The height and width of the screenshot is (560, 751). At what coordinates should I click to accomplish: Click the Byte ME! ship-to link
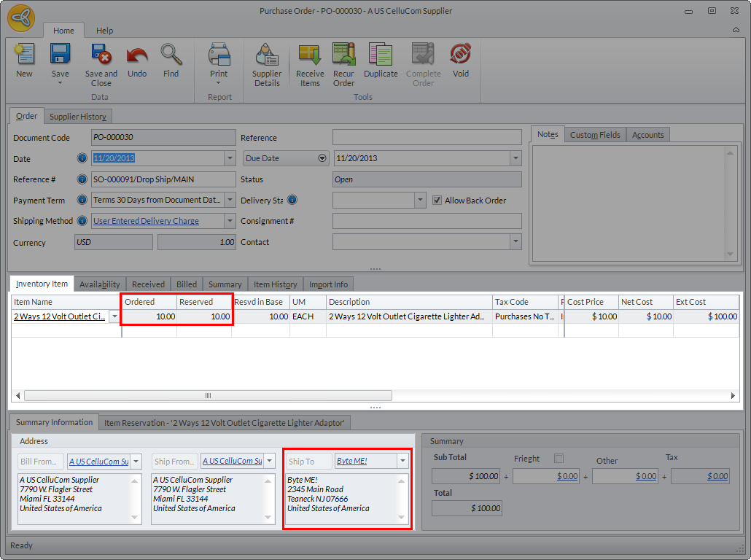coord(351,461)
